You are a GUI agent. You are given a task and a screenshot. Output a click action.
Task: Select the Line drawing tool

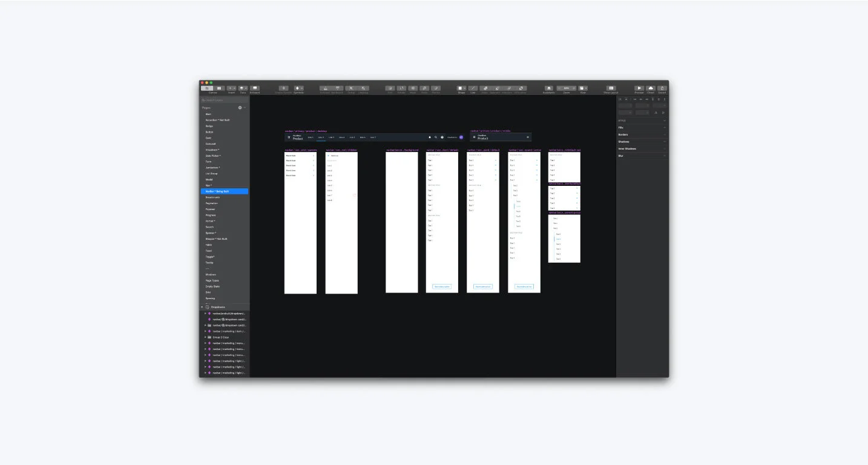(x=473, y=88)
